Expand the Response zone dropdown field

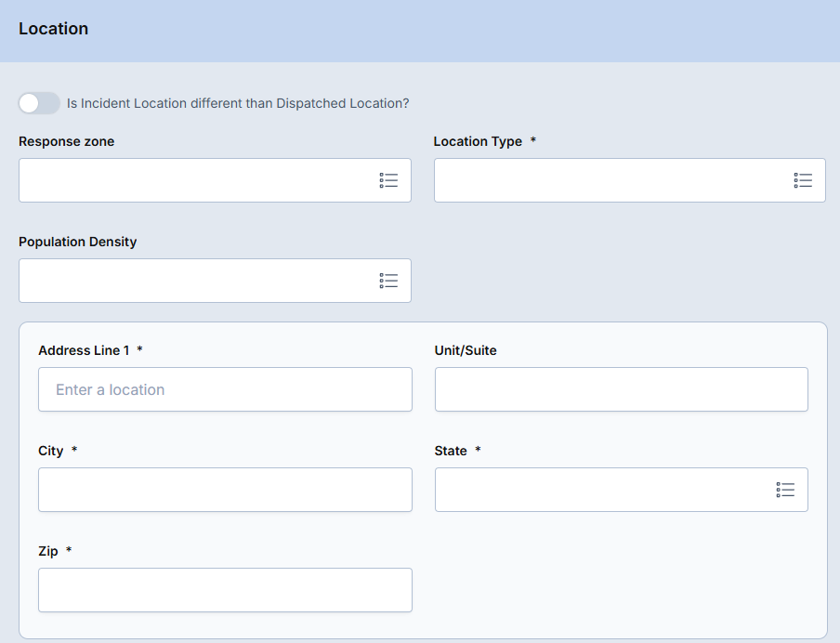195,180
